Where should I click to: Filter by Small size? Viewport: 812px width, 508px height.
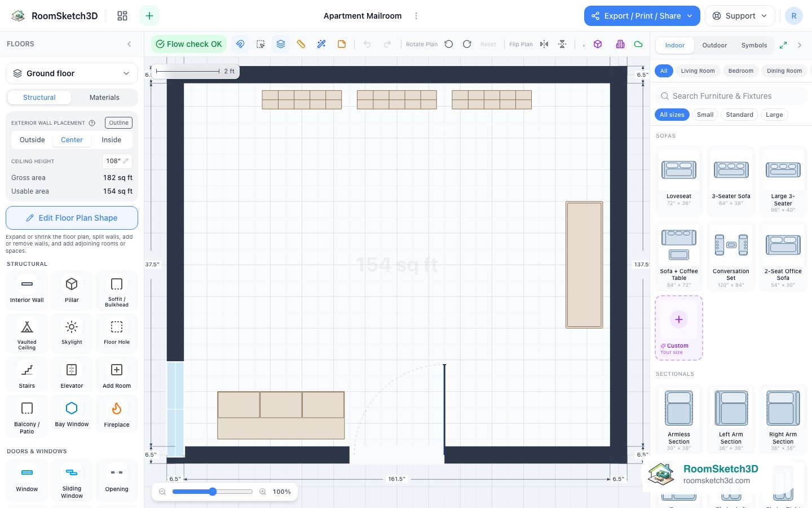(705, 115)
